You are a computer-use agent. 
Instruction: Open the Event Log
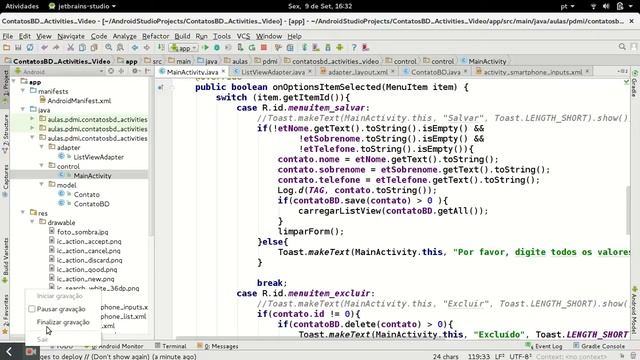coord(544,346)
